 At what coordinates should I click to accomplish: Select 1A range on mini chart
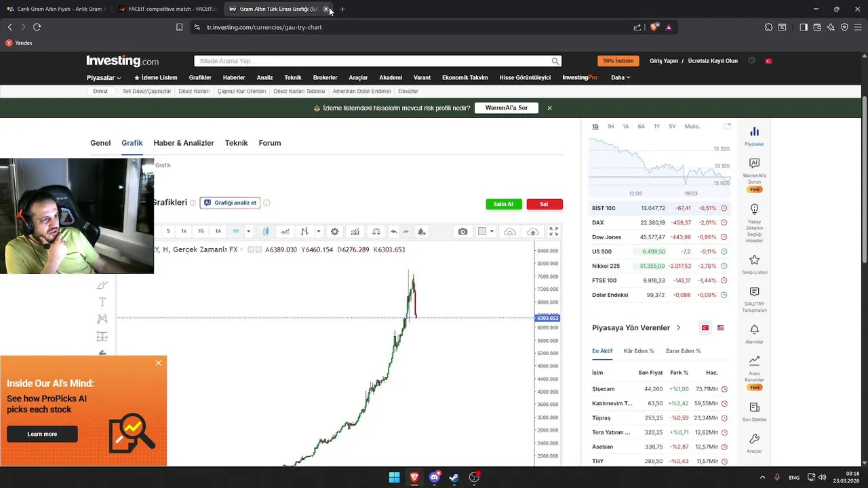tap(626, 127)
